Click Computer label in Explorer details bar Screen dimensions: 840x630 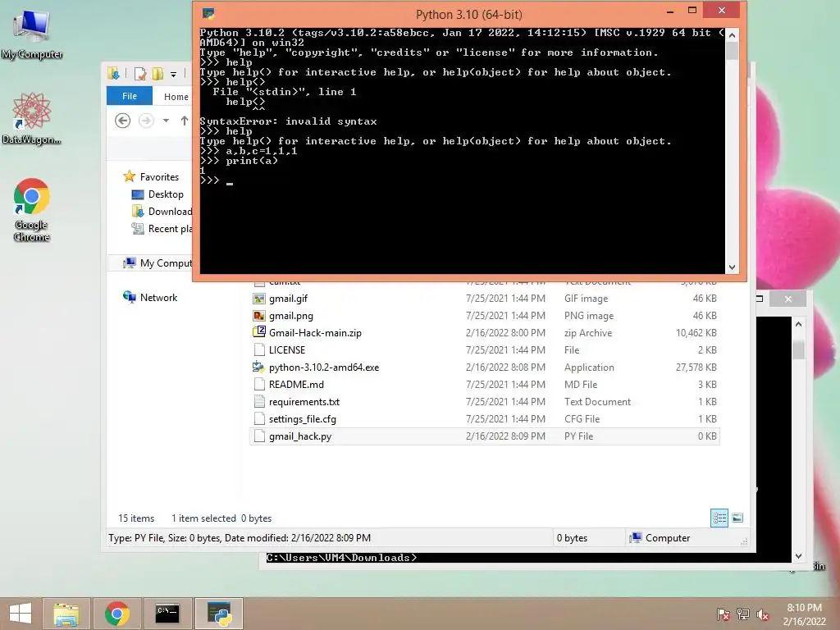pyautogui.click(x=668, y=538)
